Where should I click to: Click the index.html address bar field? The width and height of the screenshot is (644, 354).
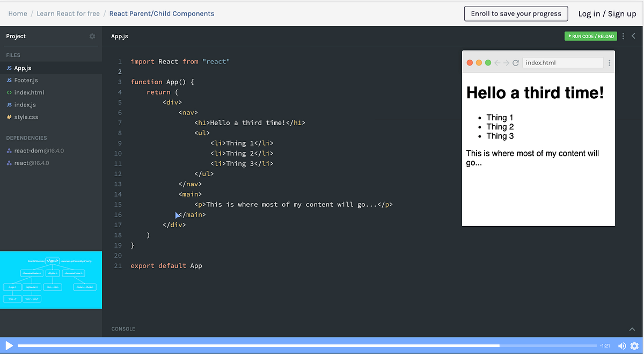click(x=562, y=62)
